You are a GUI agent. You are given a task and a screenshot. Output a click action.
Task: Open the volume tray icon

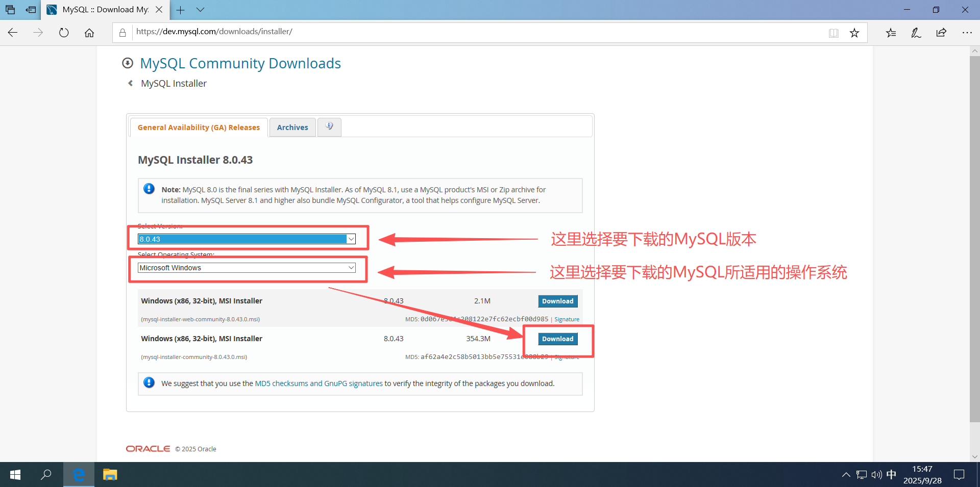[877, 475]
